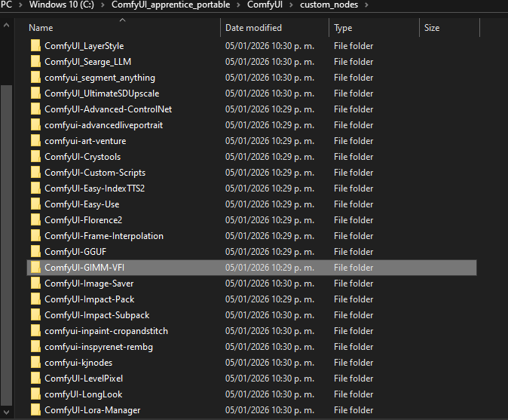Click the ComfyUI-Image-Saver folder icon
The width and height of the screenshot is (508, 420).
coord(35,284)
